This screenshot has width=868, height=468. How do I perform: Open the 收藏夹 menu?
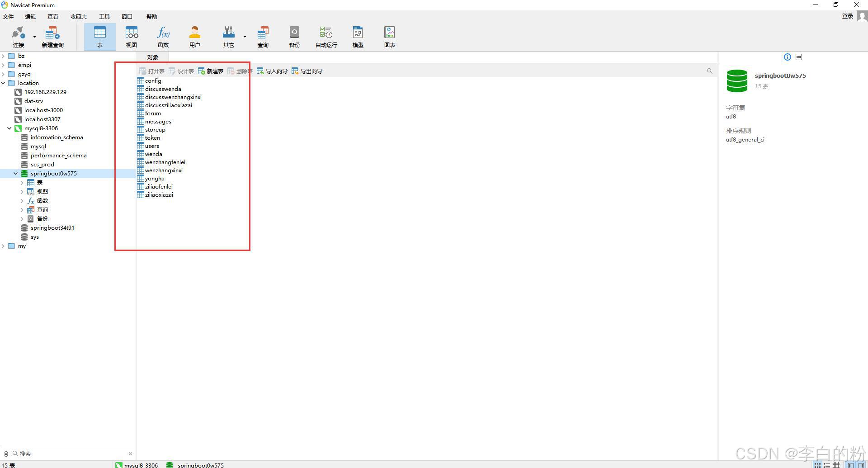click(79, 17)
